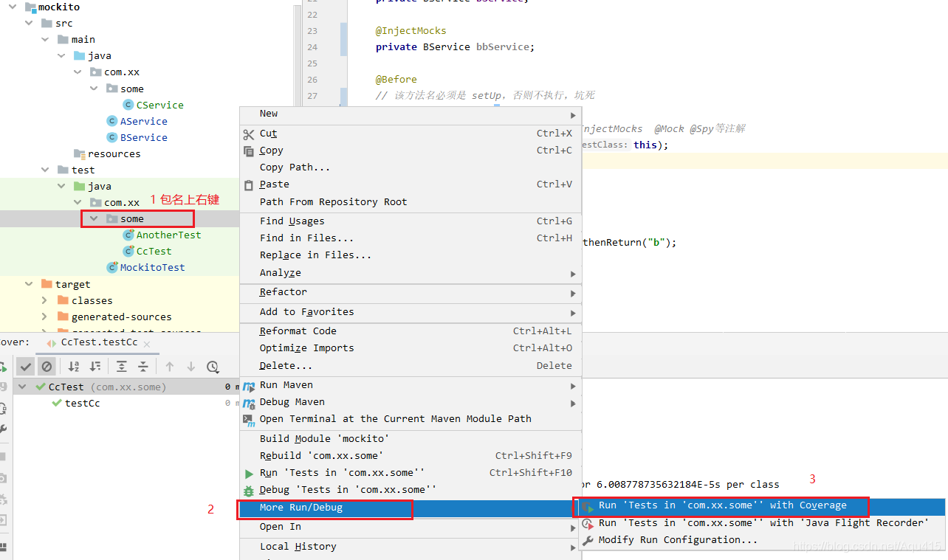Click the Run Maven icon
Screen dimensions: 948x560
tap(248, 386)
